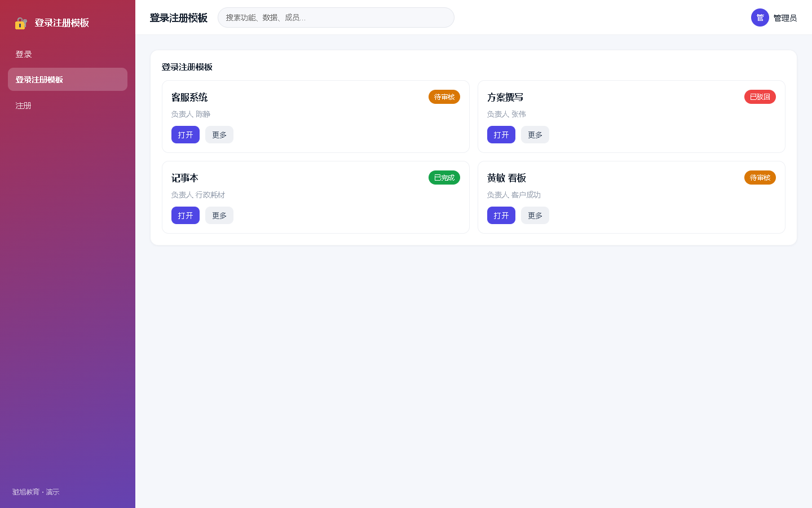812x508 pixels.
Task: Click the 驰旭教育 · 演示 footer text
Action: (x=36, y=492)
